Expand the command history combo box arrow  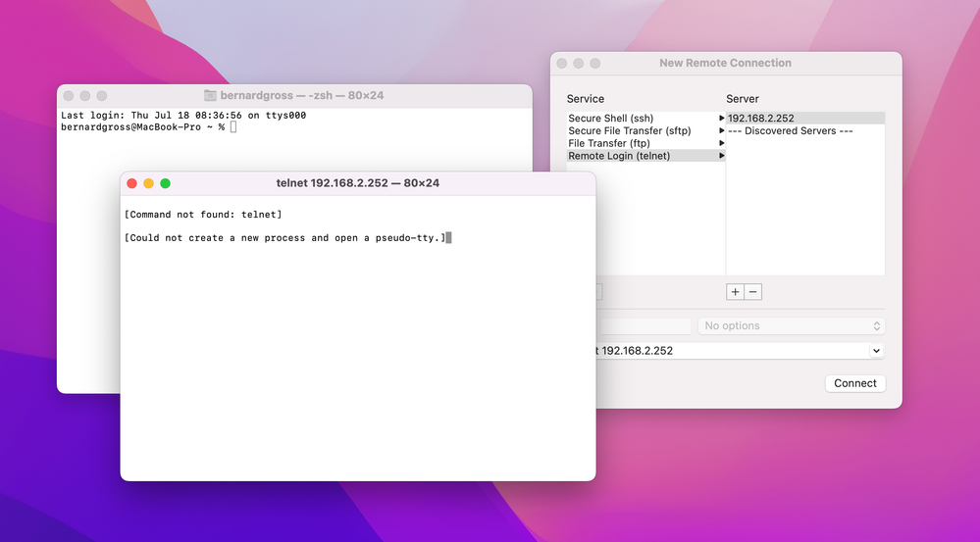876,351
